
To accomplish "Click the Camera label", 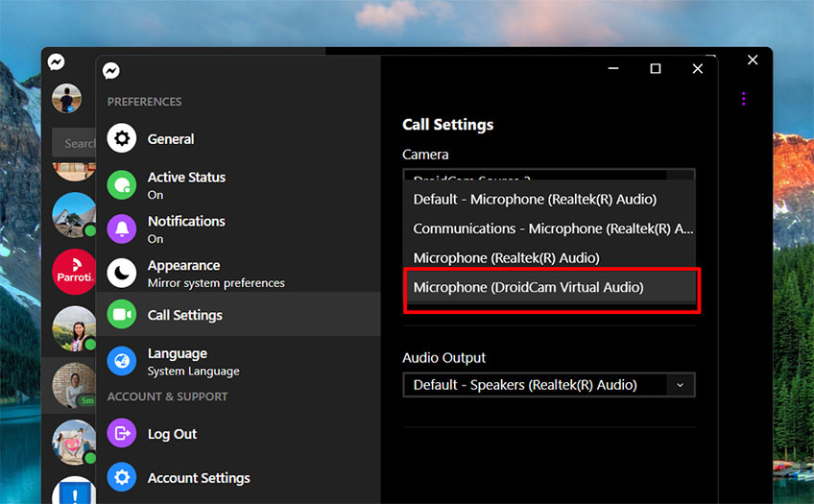I will point(425,155).
